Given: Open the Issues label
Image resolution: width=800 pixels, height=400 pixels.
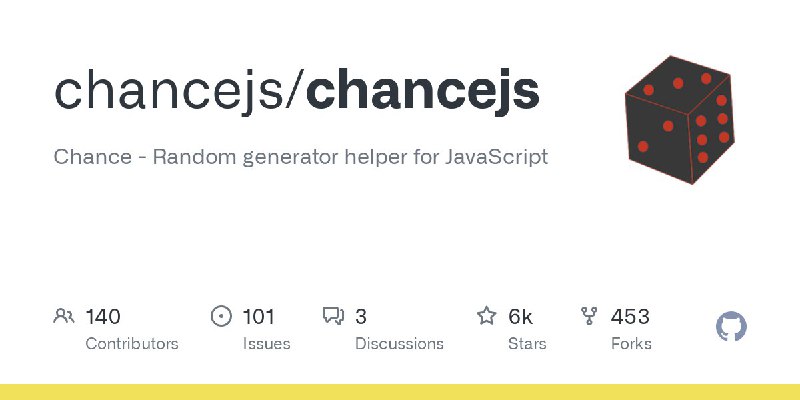Looking at the screenshot, I should [266, 344].
